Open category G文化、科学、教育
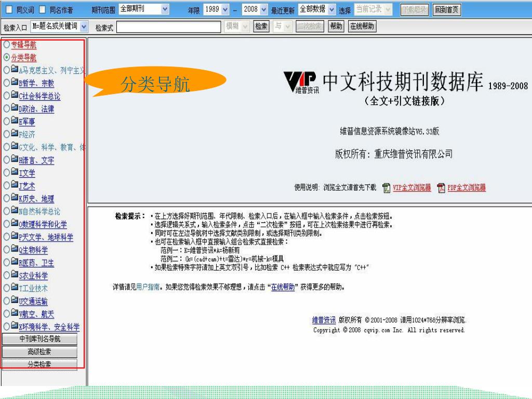The width and height of the screenshot is (532, 399). point(52,147)
